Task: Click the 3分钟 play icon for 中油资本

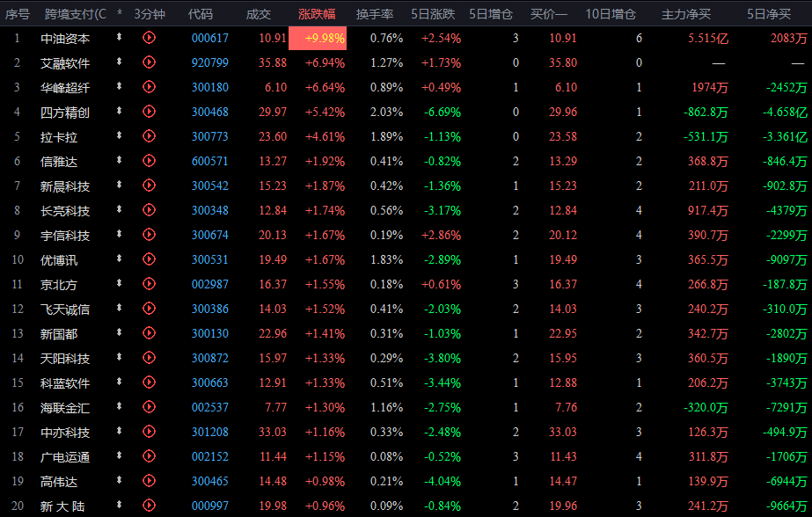Action: (x=149, y=38)
